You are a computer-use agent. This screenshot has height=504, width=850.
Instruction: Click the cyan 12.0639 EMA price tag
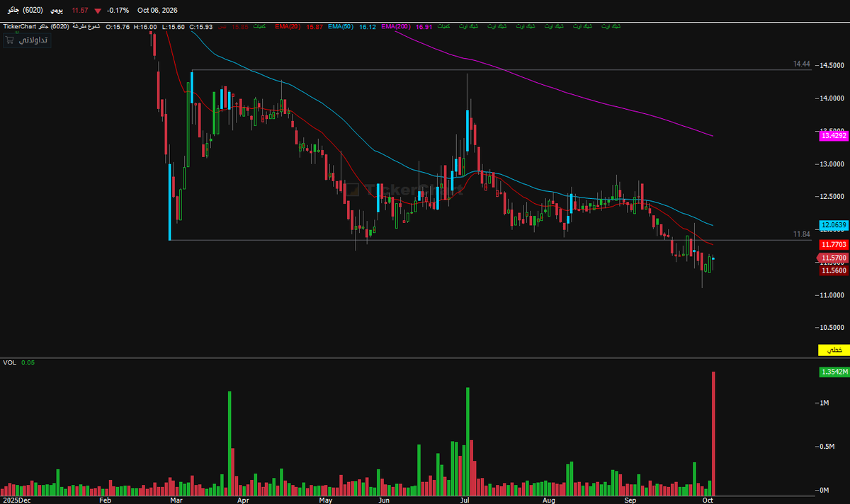[x=834, y=225]
